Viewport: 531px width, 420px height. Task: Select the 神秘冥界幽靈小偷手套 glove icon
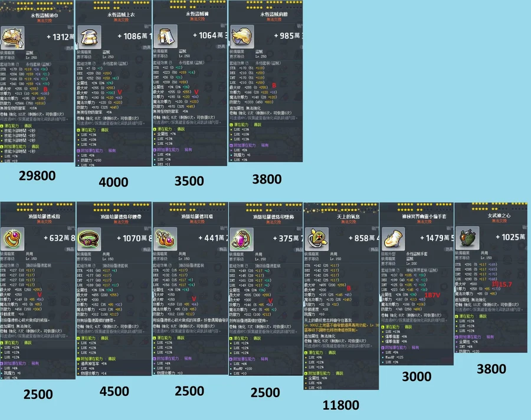tap(394, 237)
